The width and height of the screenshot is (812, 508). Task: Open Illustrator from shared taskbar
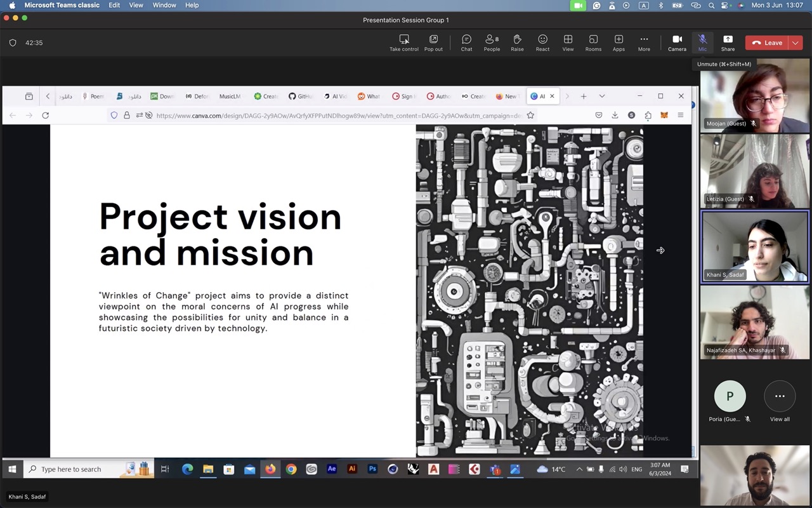tap(352, 469)
